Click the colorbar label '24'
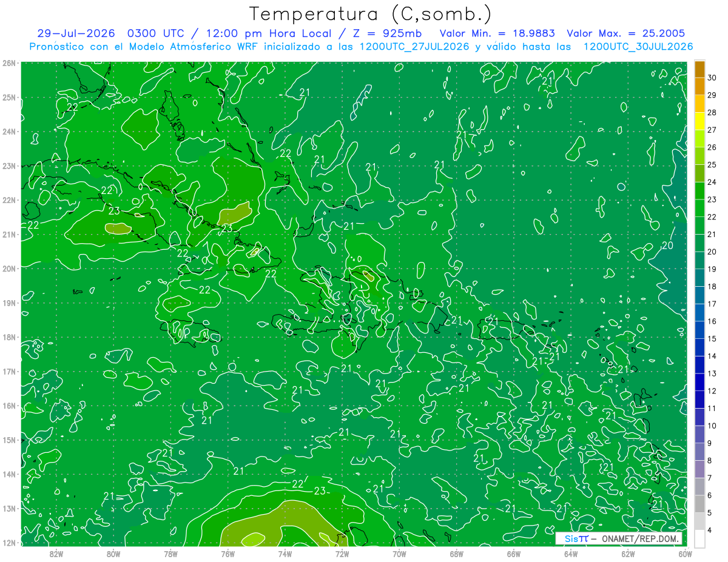728x562 pixels. tap(712, 182)
